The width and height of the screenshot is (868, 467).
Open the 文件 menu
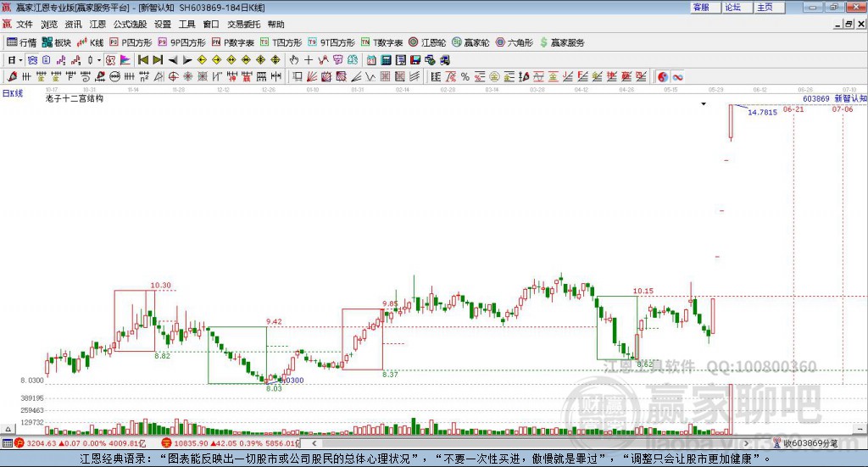(x=25, y=25)
